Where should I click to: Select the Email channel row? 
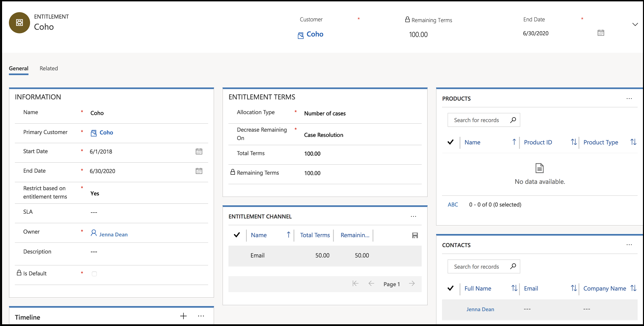(x=325, y=256)
